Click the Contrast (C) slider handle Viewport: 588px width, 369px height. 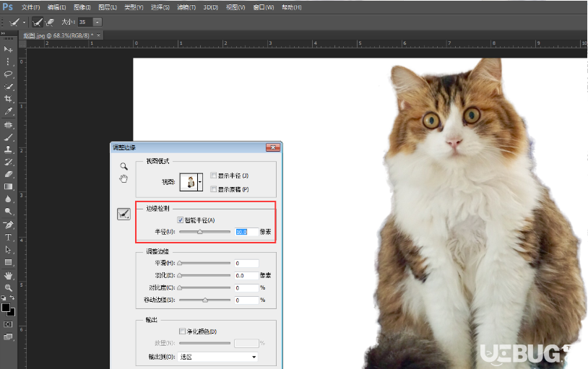click(180, 288)
